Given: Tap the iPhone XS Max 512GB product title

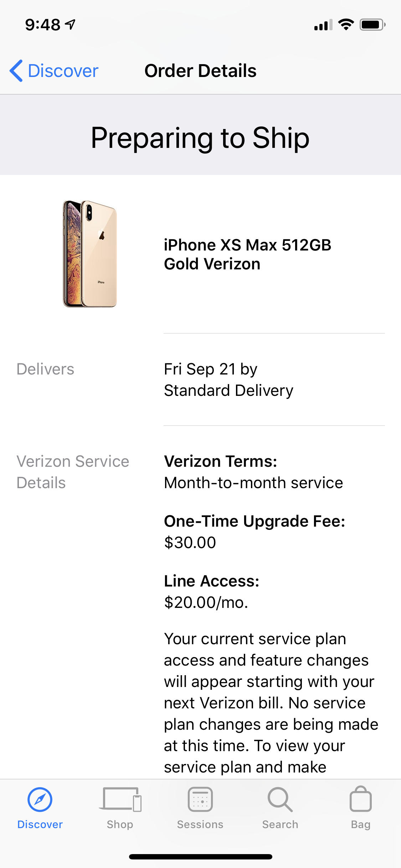Looking at the screenshot, I should click(247, 254).
